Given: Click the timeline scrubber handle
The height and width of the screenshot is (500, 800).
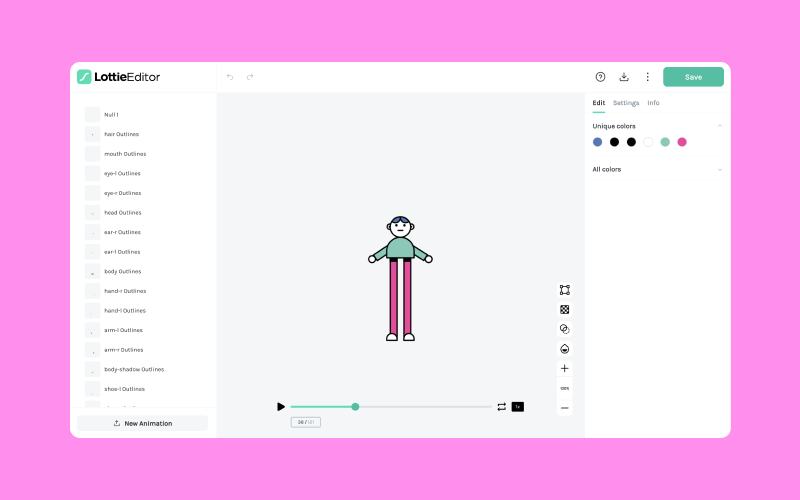Looking at the screenshot, I should (355, 407).
